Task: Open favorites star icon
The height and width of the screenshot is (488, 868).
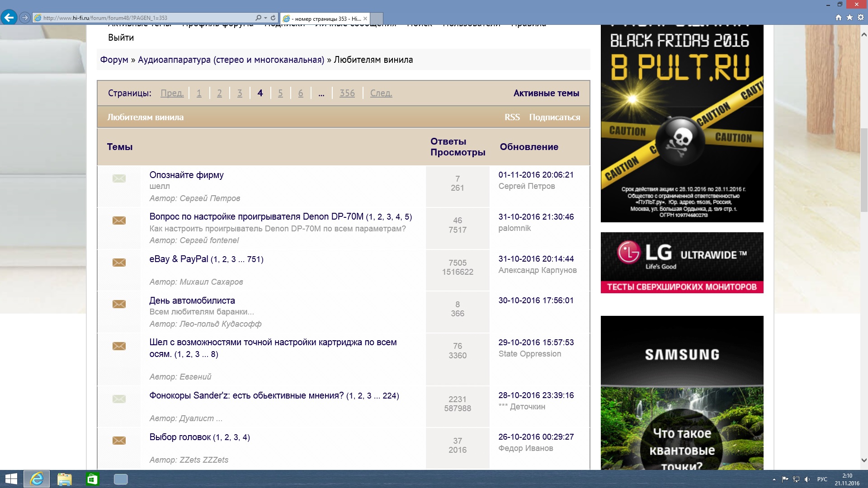Action: point(849,18)
